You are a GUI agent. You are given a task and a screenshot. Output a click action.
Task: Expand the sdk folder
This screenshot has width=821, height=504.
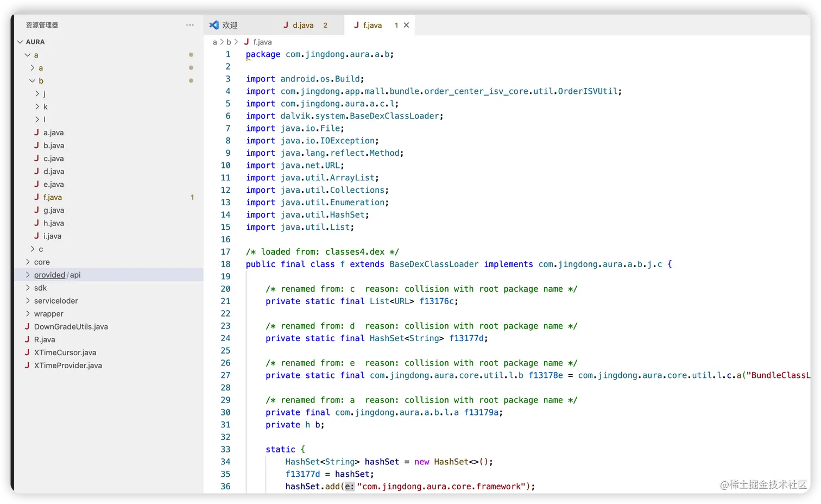tap(28, 288)
